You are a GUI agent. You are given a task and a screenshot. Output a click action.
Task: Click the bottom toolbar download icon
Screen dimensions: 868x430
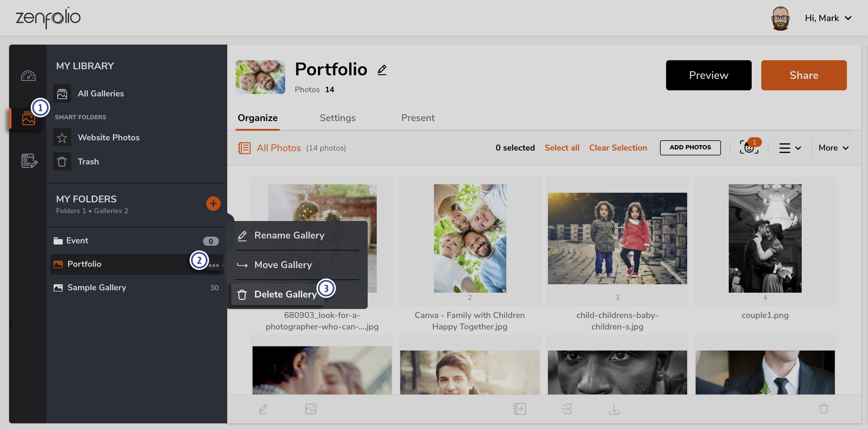(x=614, y=409)
